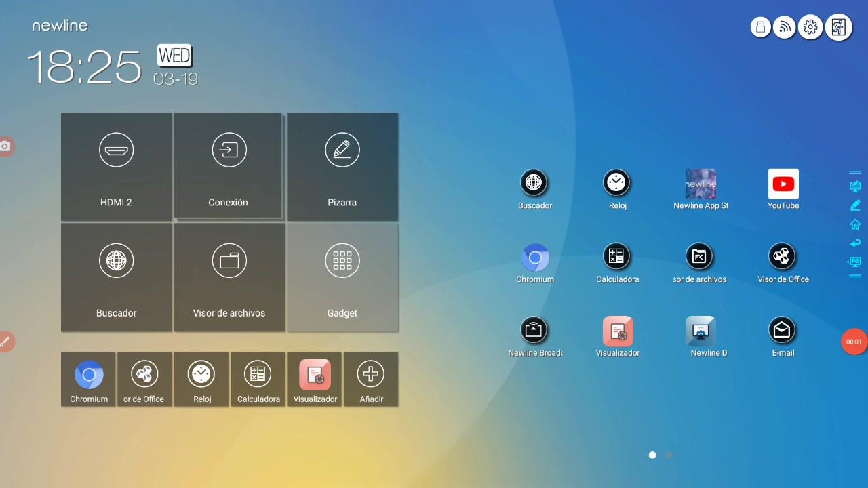Open Visor de archivos app in the right grid
868x488 pixels.
pos(700,263)
